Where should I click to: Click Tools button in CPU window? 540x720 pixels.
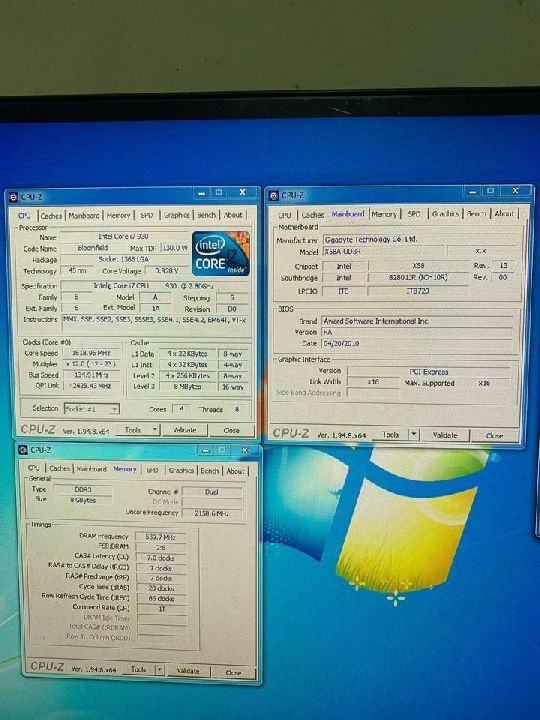coord(133,430)
